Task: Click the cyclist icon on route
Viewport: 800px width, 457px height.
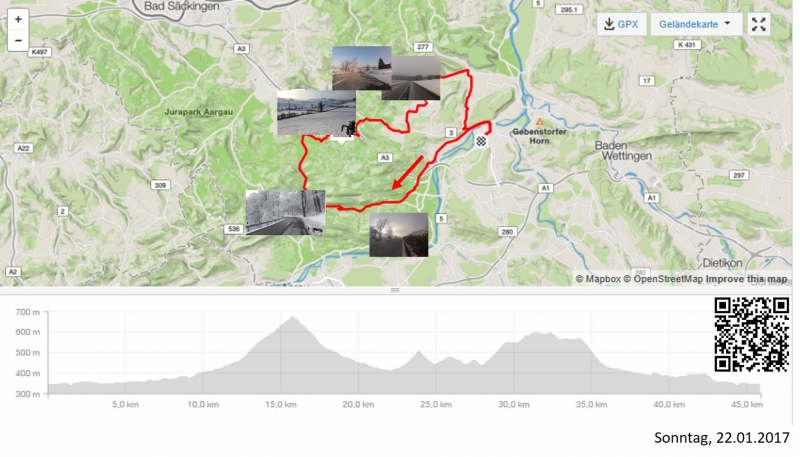Action: [348, 128]
